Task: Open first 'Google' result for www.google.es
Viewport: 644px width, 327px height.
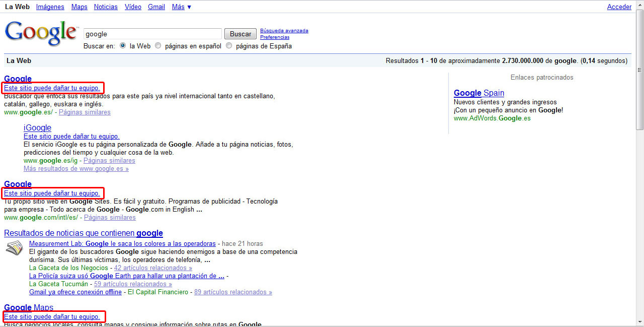Action: click(x=18, y=79)
